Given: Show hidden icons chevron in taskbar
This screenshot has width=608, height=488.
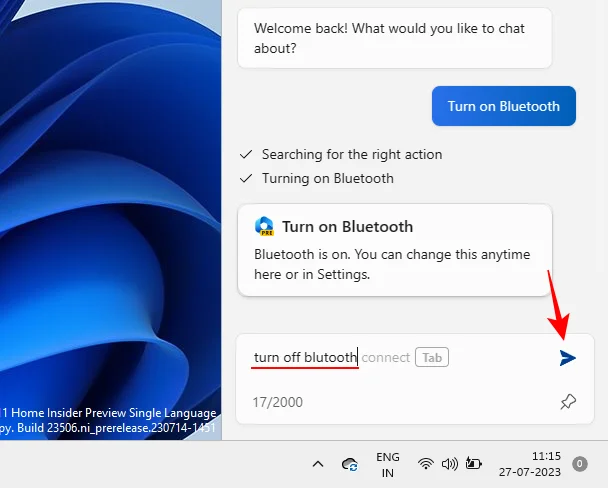Looking at the screenshot, I should point(318,464).
